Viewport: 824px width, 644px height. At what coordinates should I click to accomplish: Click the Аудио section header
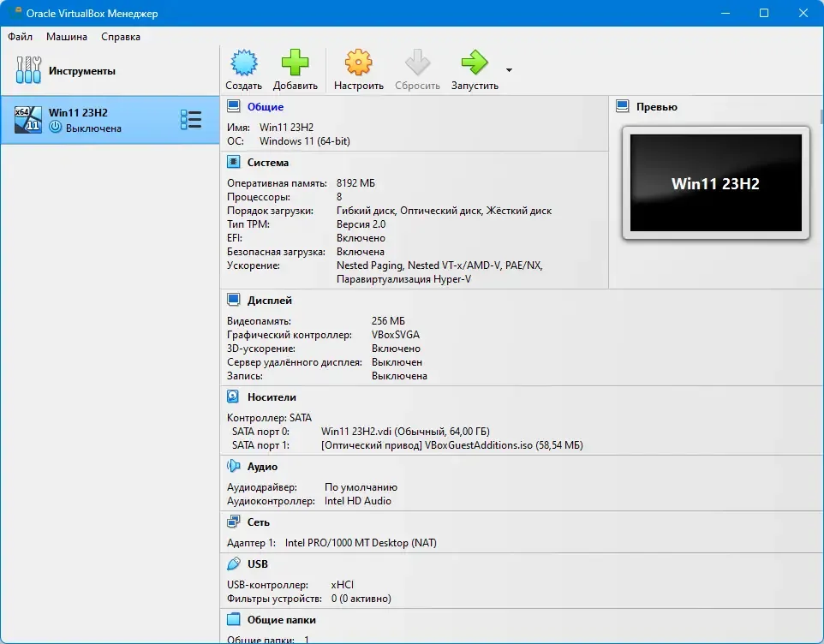(262, 467)
